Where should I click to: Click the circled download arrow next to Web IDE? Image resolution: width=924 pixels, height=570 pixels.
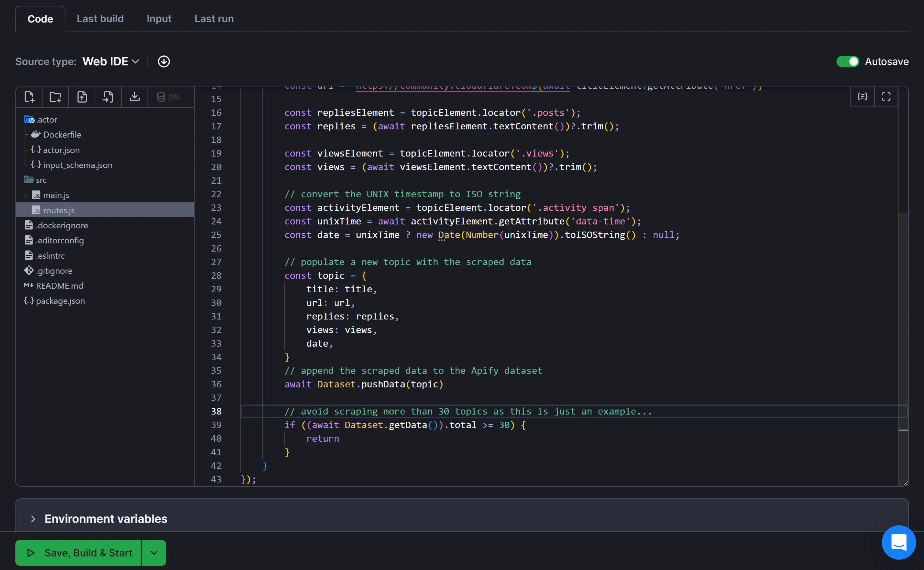coord(164,61)
